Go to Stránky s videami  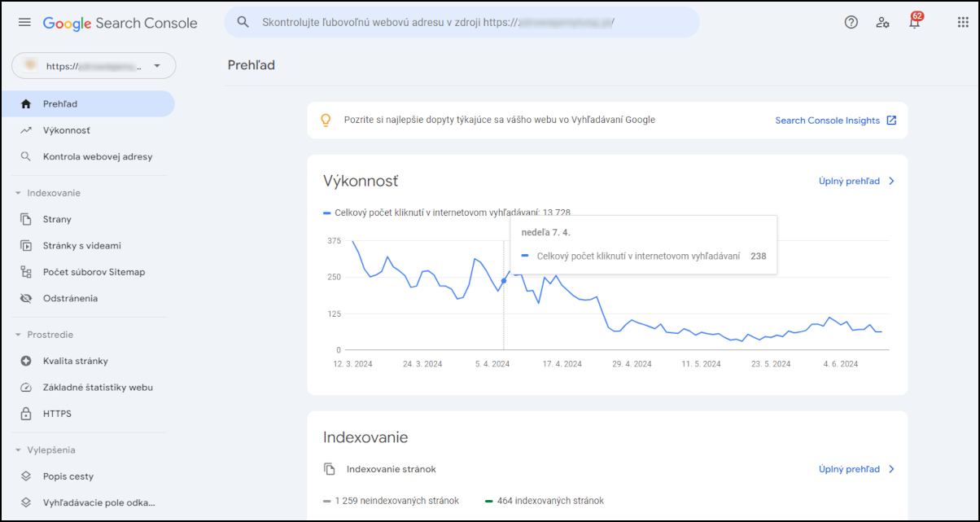point(81,246)
